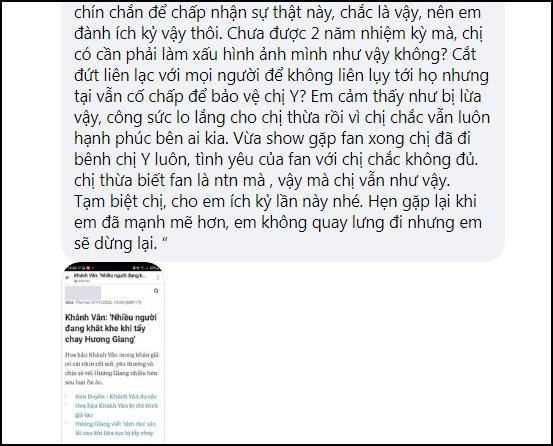Open the link about Hương Giang viết 'tâm thư' xin lỗi
Viewport: 553px width, 446px height.
115,428
